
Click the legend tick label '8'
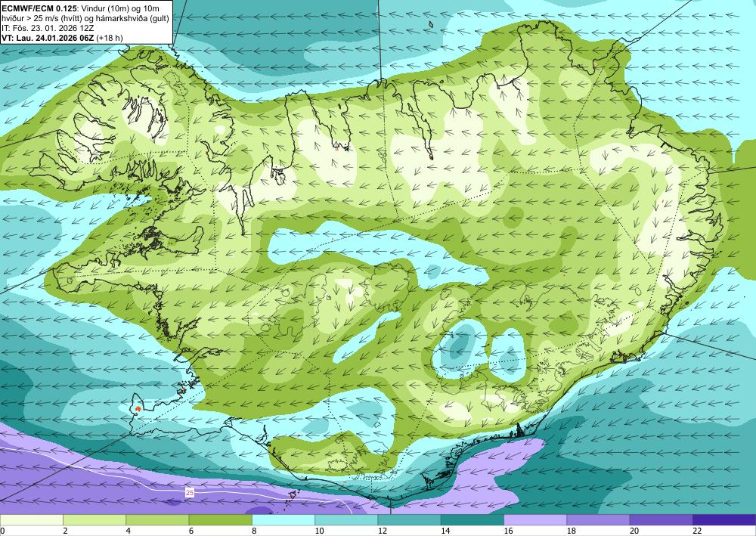(x=254, y=531)
